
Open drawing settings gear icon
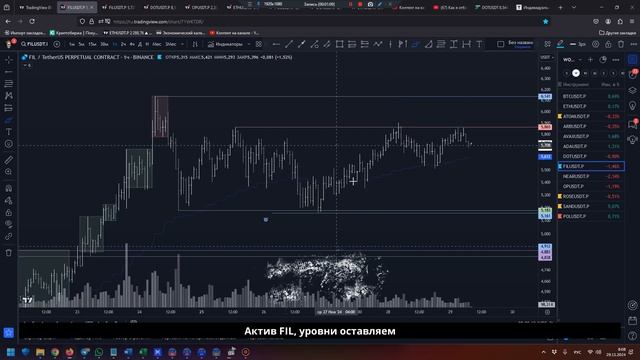pos(596,44)
